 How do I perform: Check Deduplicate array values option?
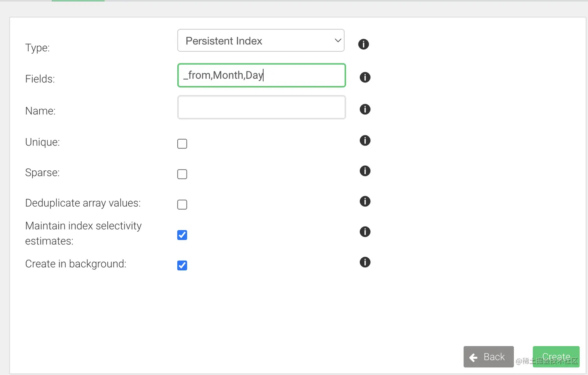(x=182, y=205)
